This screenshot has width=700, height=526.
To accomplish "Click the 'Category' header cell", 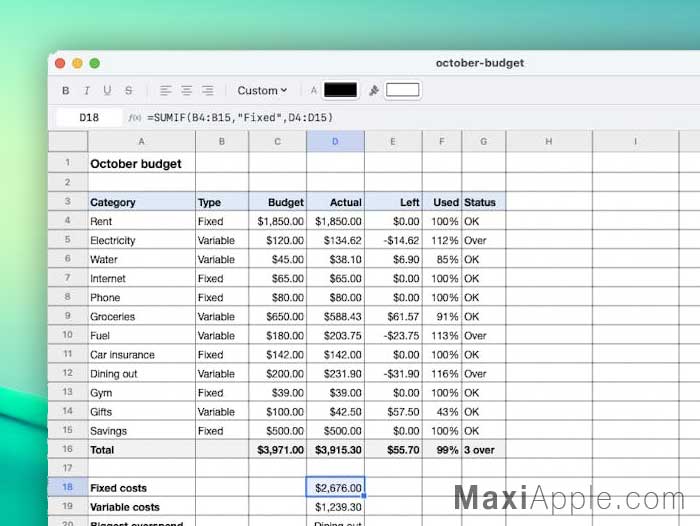I will coord(142,202).
